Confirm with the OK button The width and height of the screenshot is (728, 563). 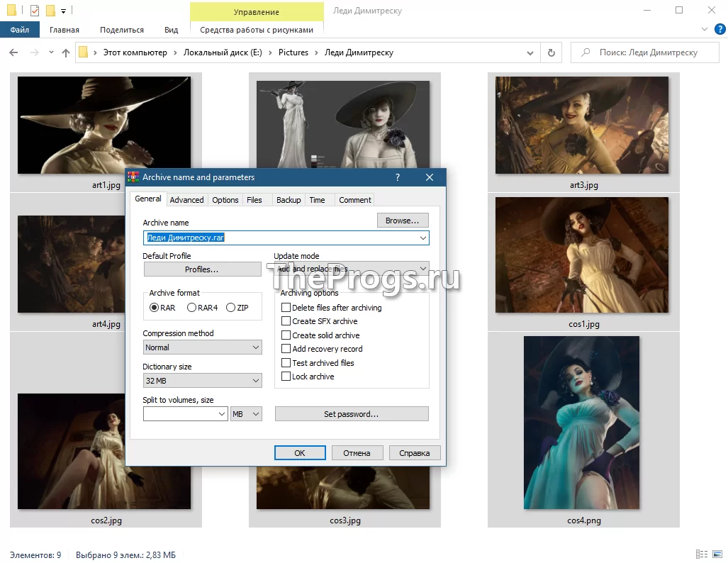pos(300,453)
